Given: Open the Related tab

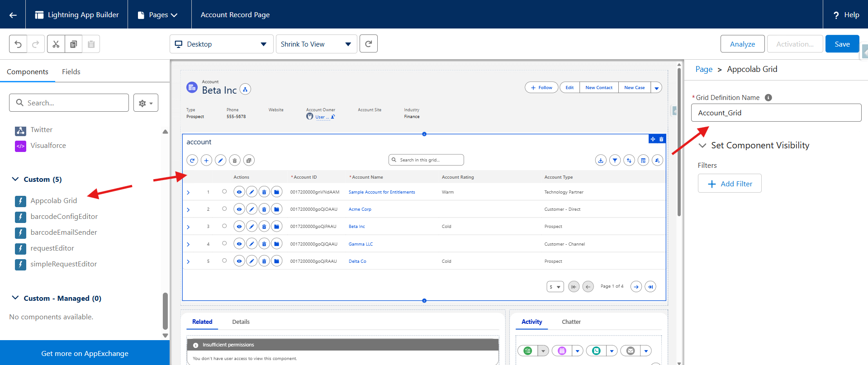Looking at the screenshot, I should point(202,322).
